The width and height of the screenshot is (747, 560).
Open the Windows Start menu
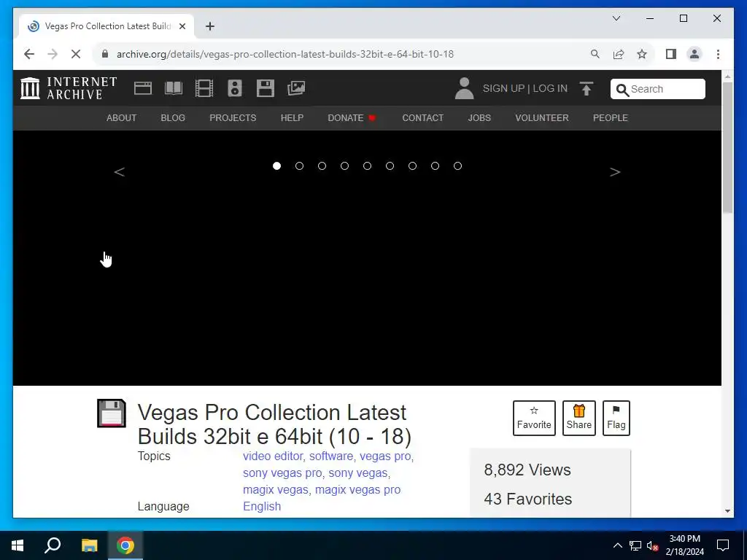coord(18,545)
